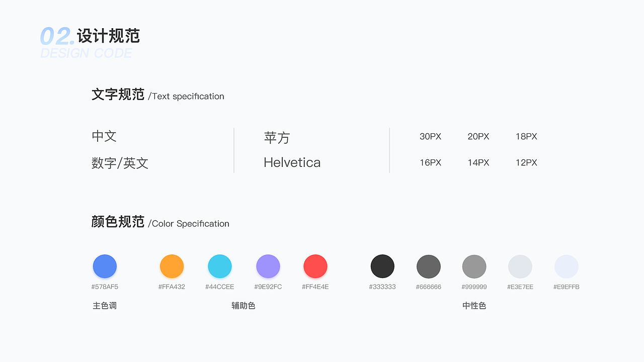The width and height of the screenshot is (644, 362).
Task: Click the 设计规范 page title
Action: [109, 36]
